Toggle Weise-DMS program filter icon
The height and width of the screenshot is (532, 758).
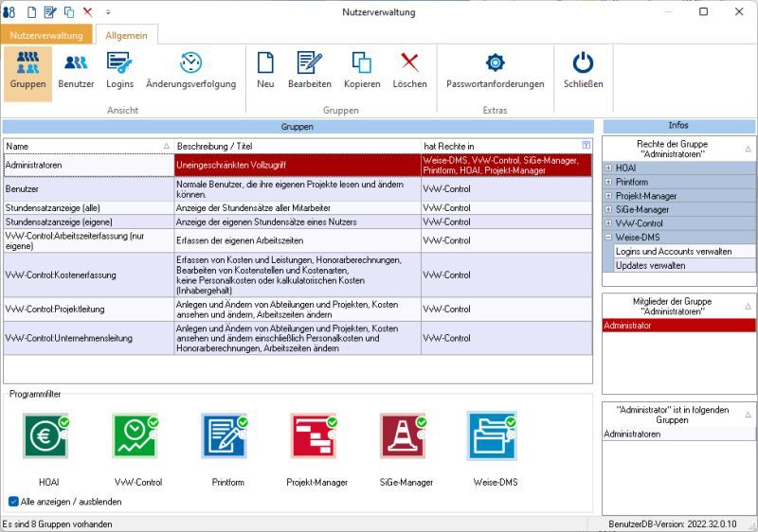pos(493,436)
